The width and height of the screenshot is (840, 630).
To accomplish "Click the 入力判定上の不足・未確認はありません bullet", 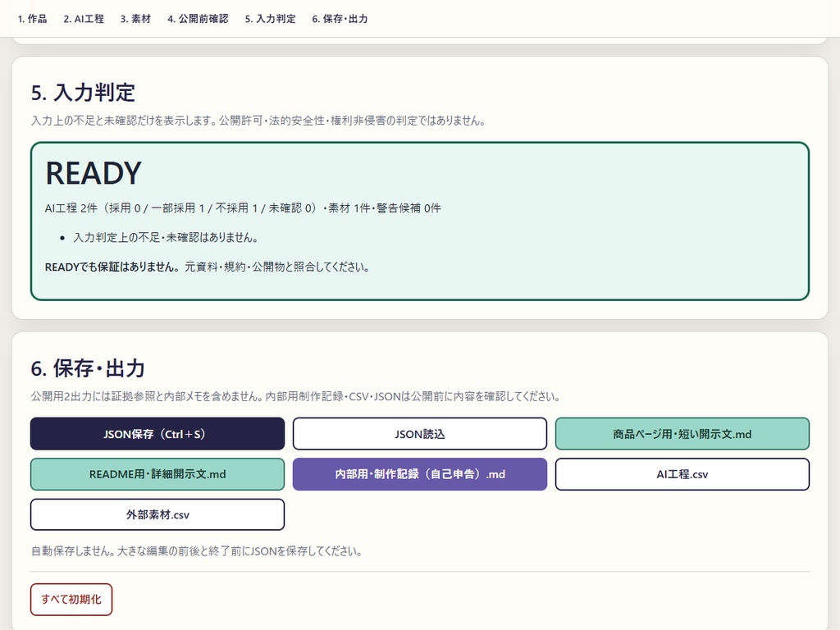I will coord(166,237).
